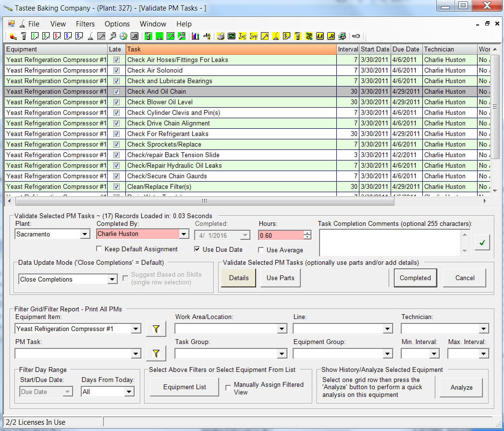Screen dimensions: 504x431
Task: Open the Work Area/Location dropdown
Action: (x=282, y=329)
